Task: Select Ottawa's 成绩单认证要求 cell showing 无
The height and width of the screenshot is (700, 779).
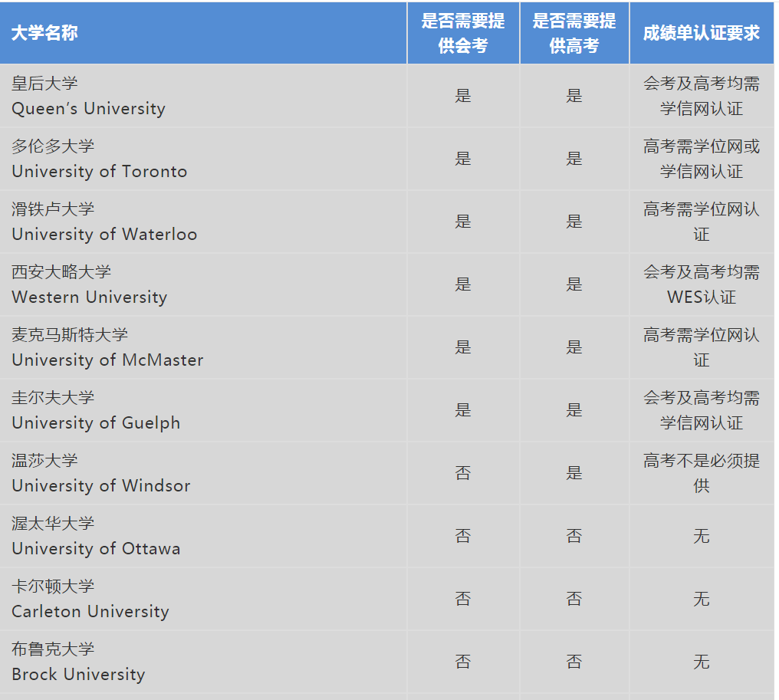Action: click(702, 536)
